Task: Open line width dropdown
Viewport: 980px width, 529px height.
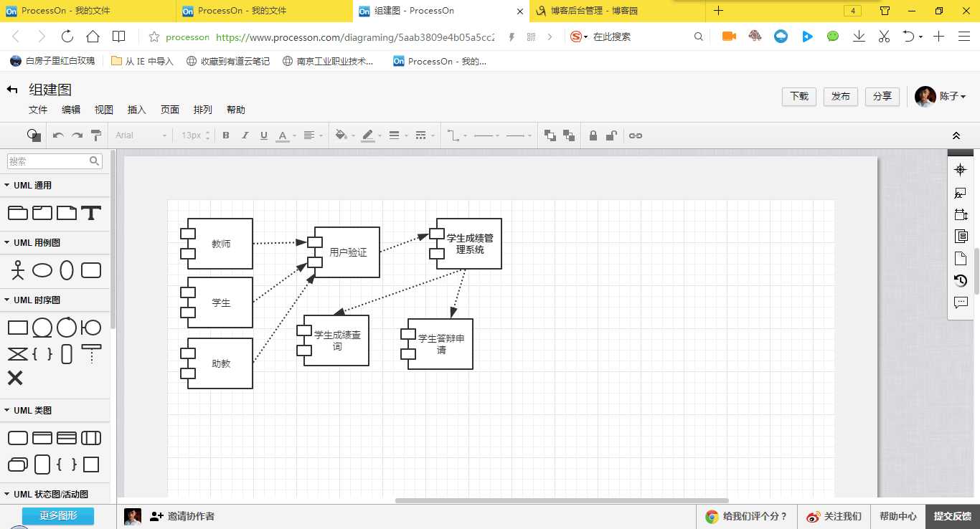Action: click(x=398, y=135)
